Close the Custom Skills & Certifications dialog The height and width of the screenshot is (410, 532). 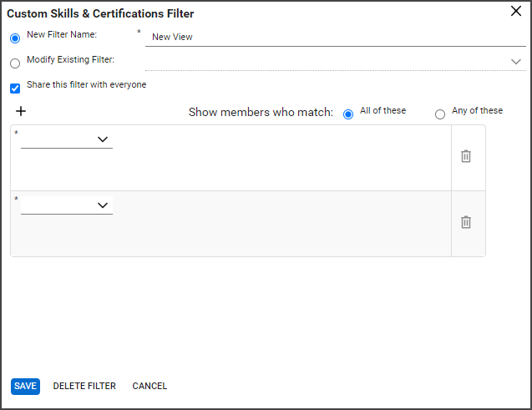pos(516,11)
